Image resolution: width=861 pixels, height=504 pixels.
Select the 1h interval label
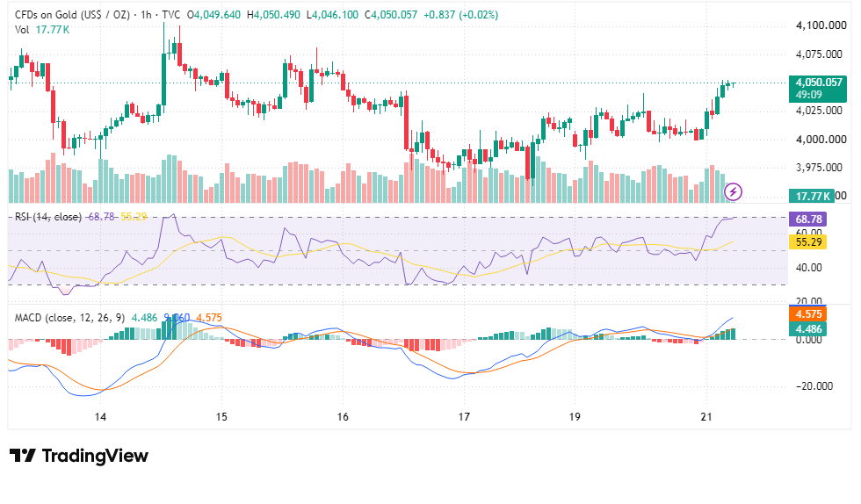tap(146, 15)
